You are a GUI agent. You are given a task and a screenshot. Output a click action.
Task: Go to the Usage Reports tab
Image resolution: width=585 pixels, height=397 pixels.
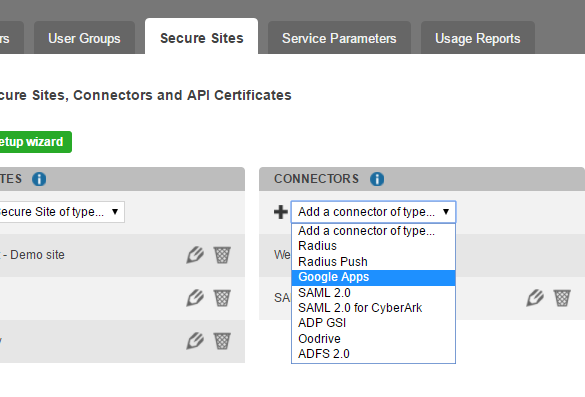(478, 38)
